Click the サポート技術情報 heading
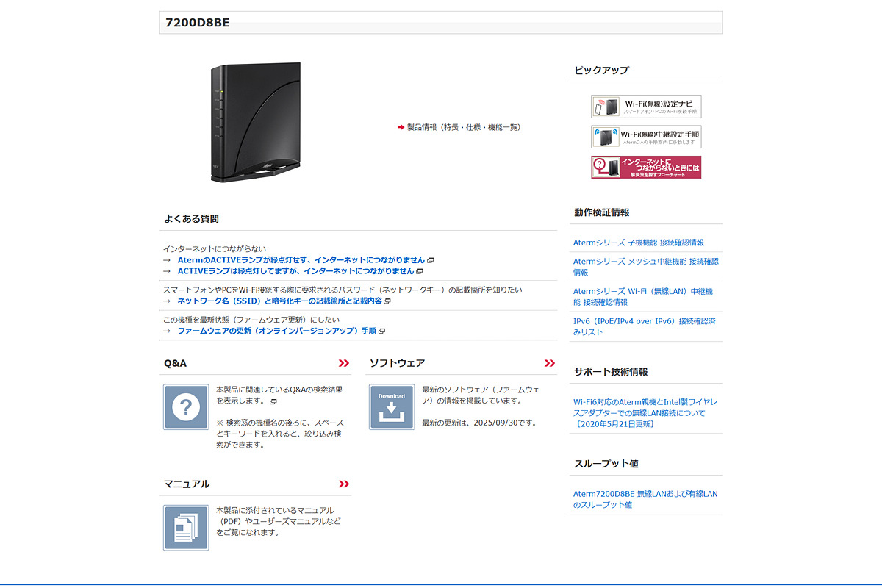Screen dimensions: 882x588 pyautogui.click(x=611, y=372)
